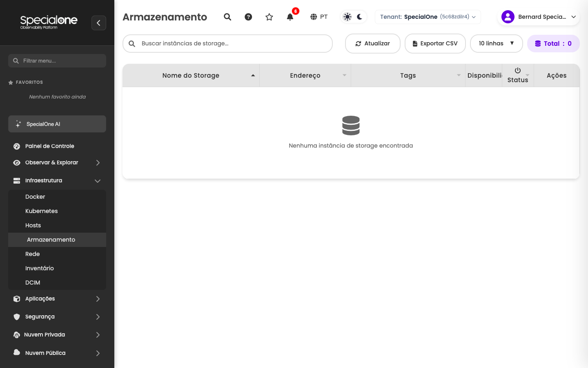Sort by Tags column header
The image size is (588, 368).
click(x=408, y=75)
